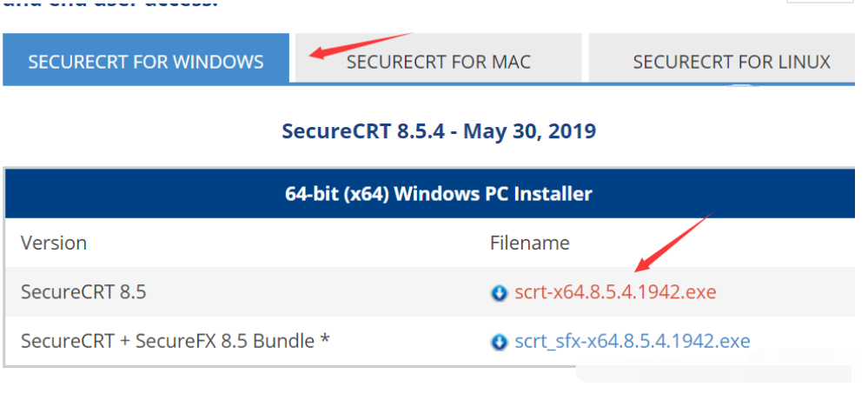868x394 pixels.
Task: Click the asterisk after the Bundle label
Action: (x=325, y=339)
